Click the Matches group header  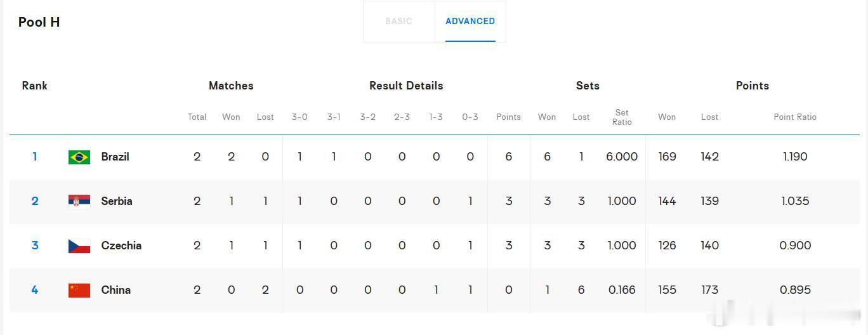(231, 86)
